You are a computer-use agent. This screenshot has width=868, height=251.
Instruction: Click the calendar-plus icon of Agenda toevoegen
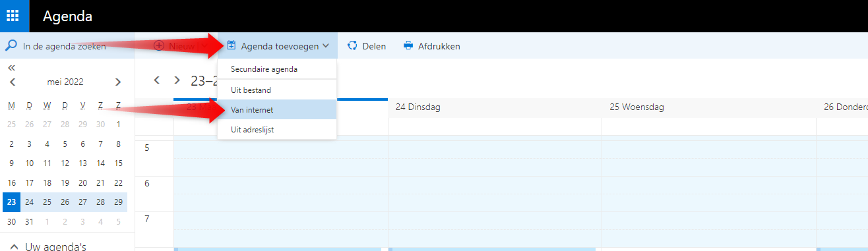(232, 45)
